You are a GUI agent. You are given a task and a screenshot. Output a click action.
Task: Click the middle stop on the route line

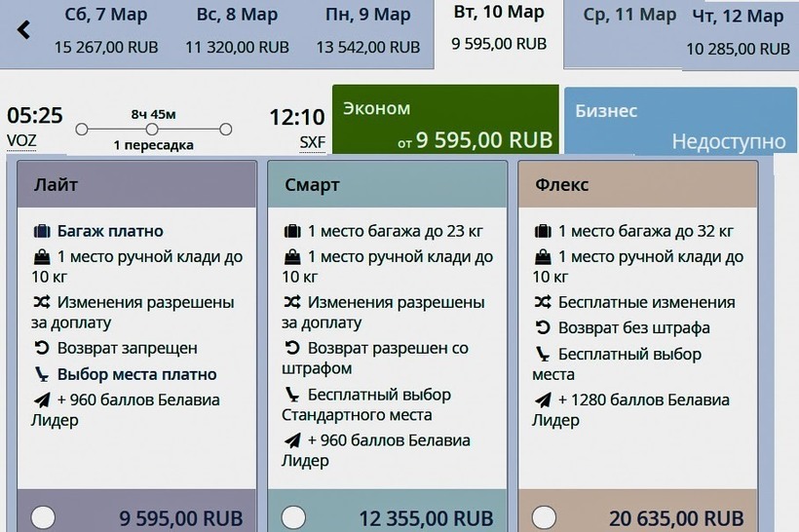153,129
